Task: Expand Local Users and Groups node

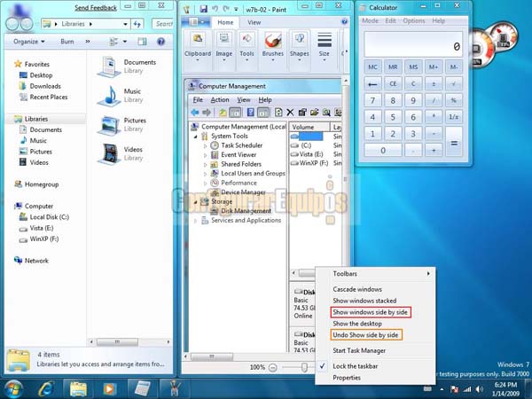Action: [x=205, y=174]
